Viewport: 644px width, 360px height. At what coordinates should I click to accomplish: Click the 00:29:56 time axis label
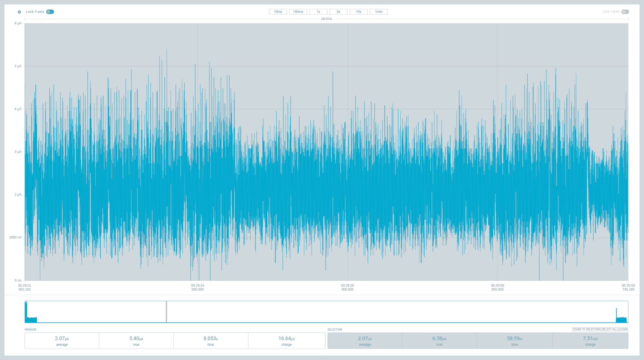pyautogui.click(x=347, y=287)
